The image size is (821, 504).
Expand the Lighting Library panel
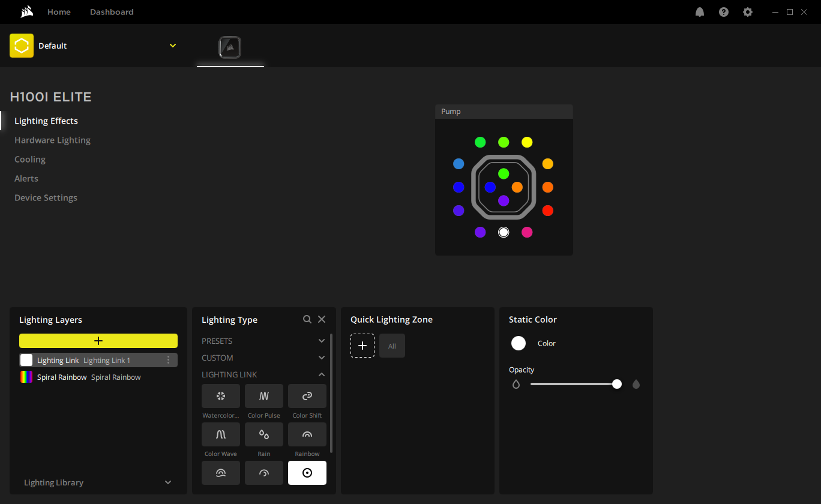[98, 482]
